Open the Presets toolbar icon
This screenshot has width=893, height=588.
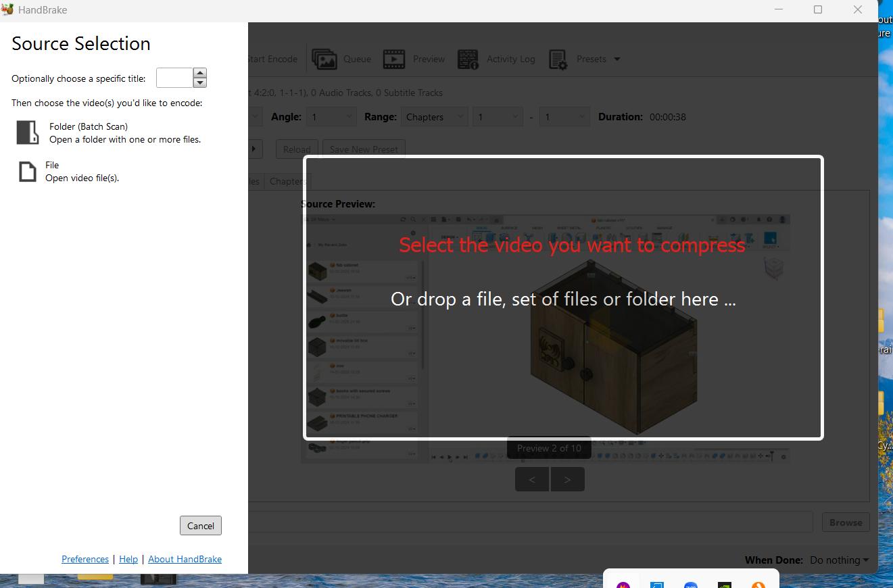(558, 59)
